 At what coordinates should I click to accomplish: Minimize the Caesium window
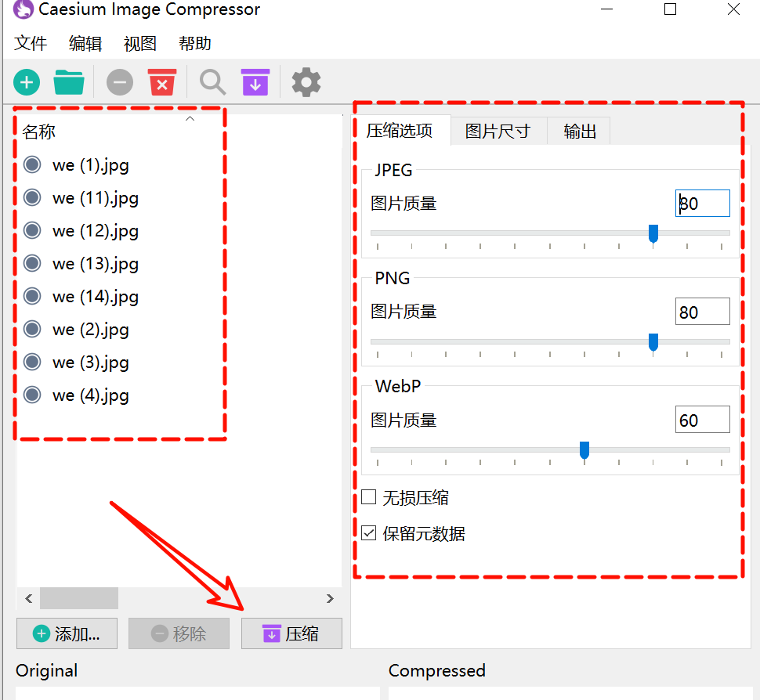tap(607, 9)
